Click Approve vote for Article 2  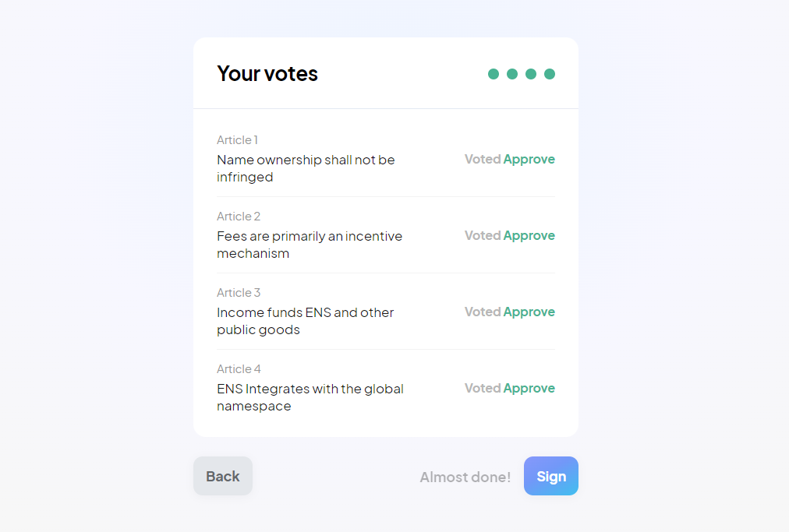click(x=529, y=235)
